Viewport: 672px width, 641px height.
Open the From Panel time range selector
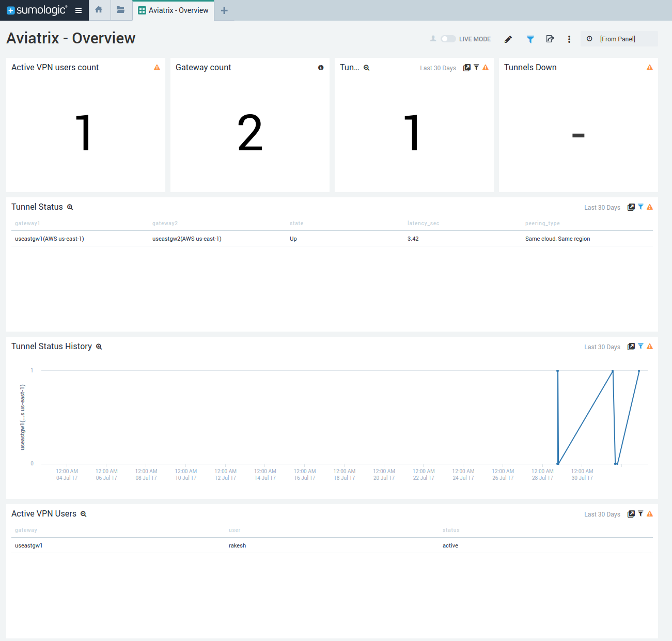pyautogui.click(x=619, y=39)
